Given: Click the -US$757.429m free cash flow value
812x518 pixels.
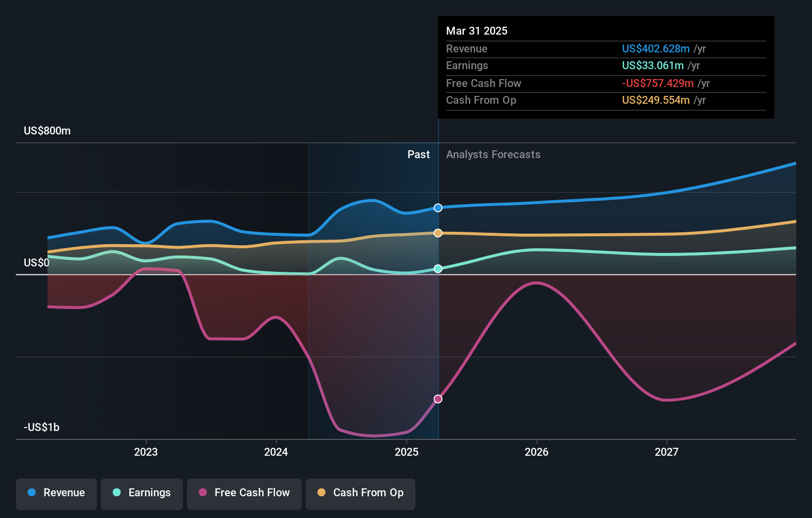Looking at the screenshot, I should 658,83.
